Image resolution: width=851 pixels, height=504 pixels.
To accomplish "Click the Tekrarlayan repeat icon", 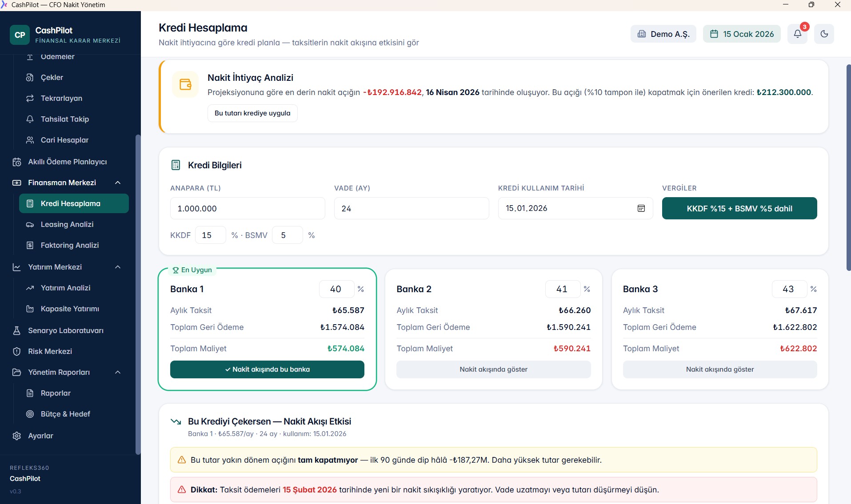I will [30, 99].
